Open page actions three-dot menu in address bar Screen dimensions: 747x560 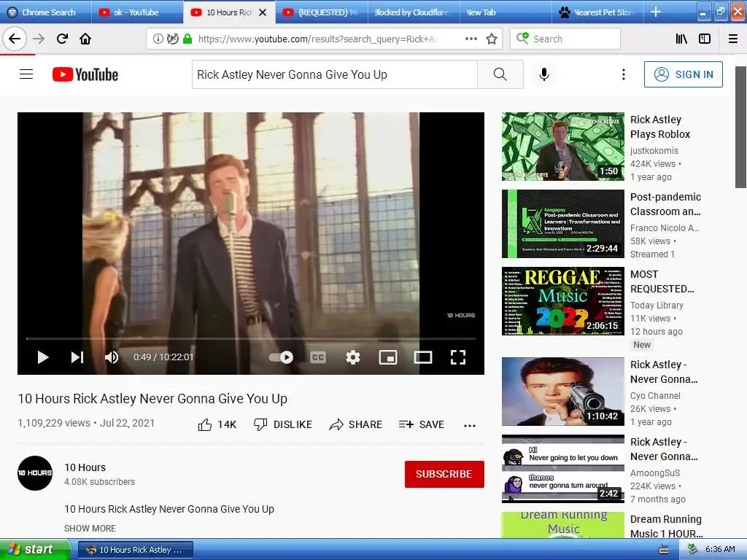click(471, 39)
